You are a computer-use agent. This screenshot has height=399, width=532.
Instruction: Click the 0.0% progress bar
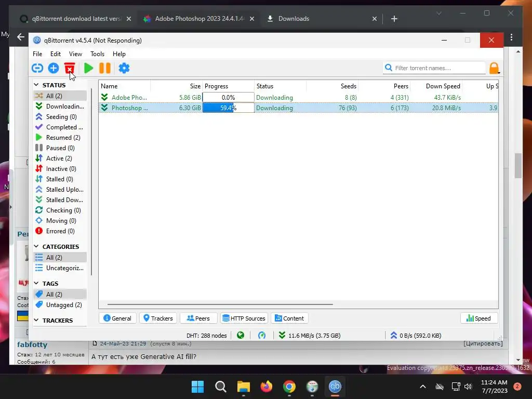pyautogui.click(x=229, y=97)
